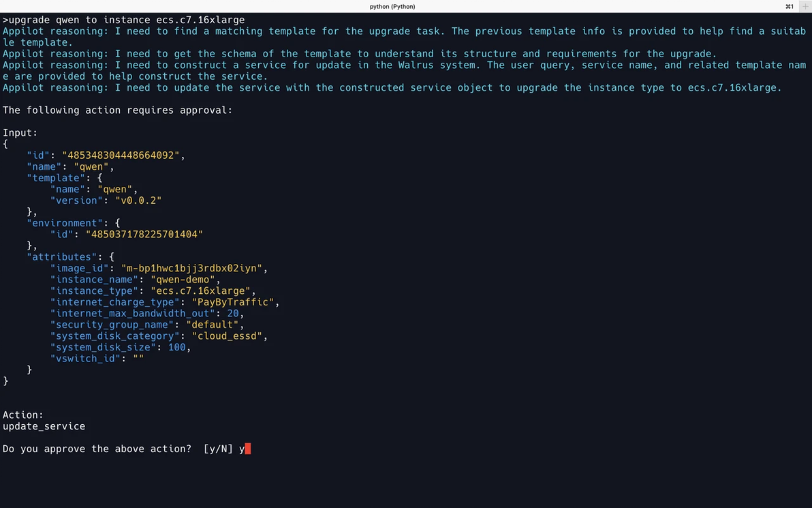Click the security_group_name value default
Image resolution: width=812 pixels, height=508 pixels.
213,325
